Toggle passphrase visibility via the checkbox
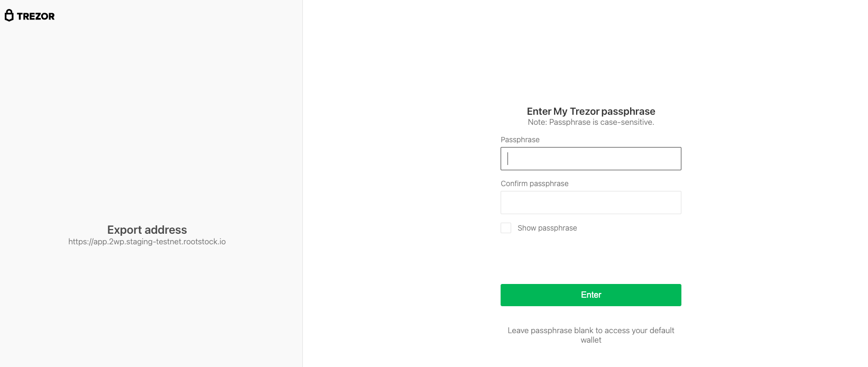 (x=505, y=227)
